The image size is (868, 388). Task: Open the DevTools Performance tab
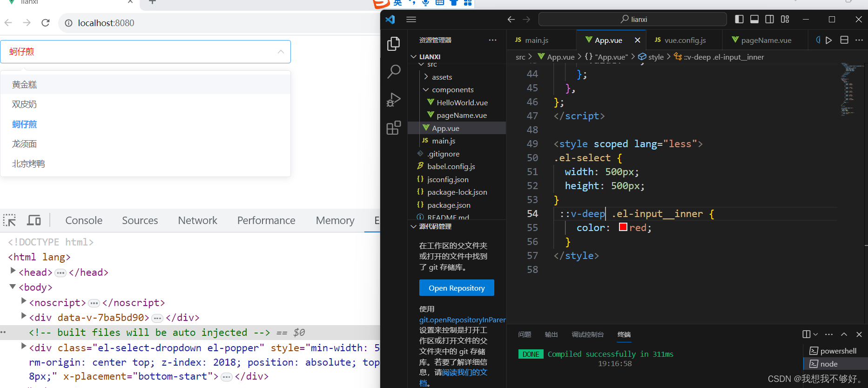(x=266, y=220)
